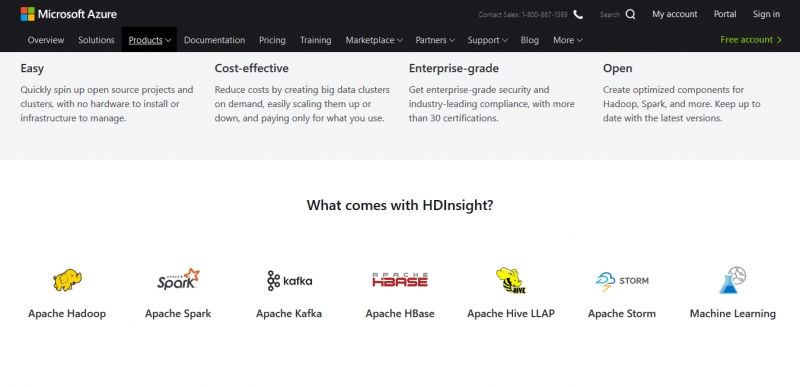The height and width of the screenshot is (387, 800).
Task: Go to the Documentation page
Action: click(x=214, y=40)
